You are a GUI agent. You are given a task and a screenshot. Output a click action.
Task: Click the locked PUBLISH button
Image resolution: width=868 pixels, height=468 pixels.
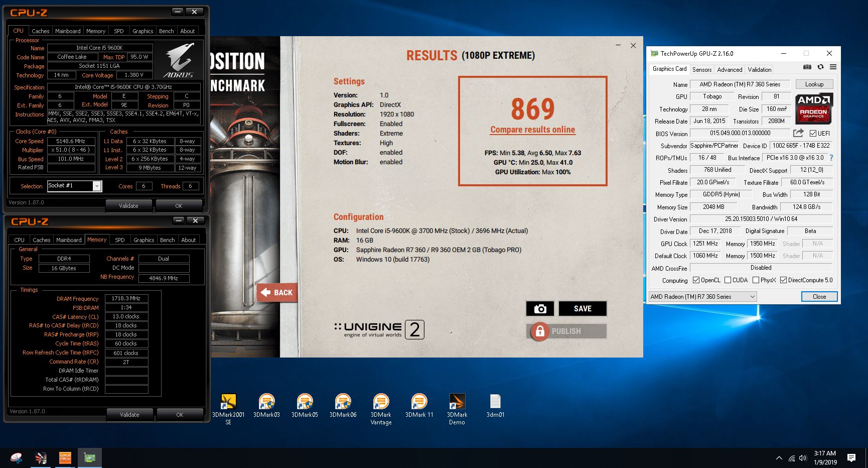566,331
